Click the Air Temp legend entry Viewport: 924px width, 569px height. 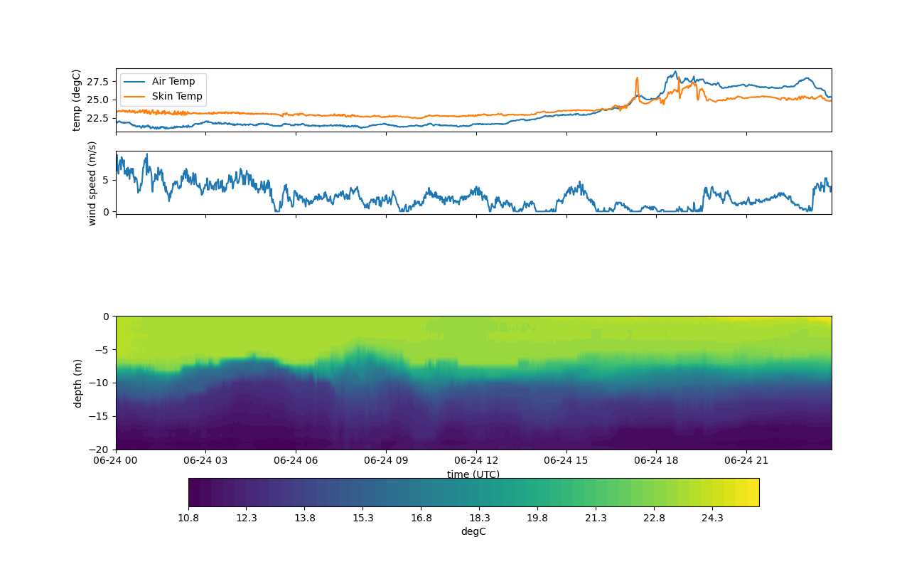click(173, 81)
